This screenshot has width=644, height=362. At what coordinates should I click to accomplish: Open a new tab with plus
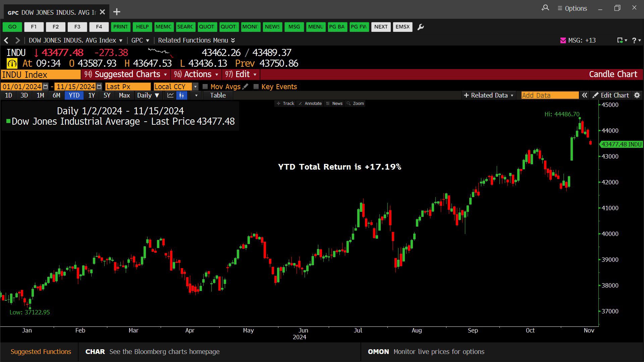click(x=117, y=12)
